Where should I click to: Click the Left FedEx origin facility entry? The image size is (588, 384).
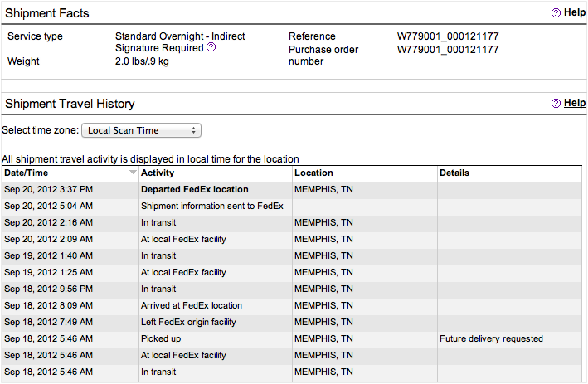(x=188, y=322)
